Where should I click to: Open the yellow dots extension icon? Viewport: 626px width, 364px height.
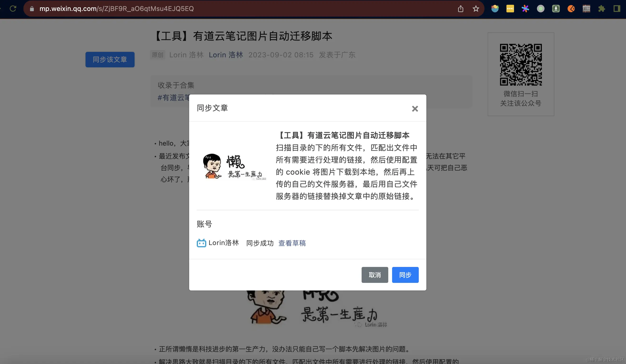point(510,9)
